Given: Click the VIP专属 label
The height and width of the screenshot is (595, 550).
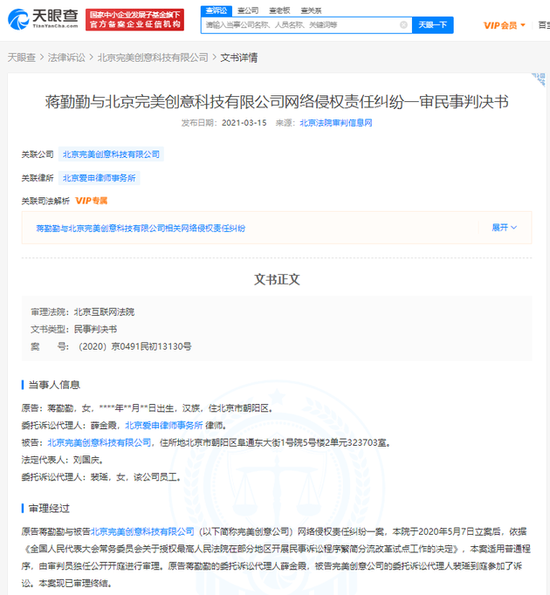Looking at the screenshot, I should click(x=91, y=201).
